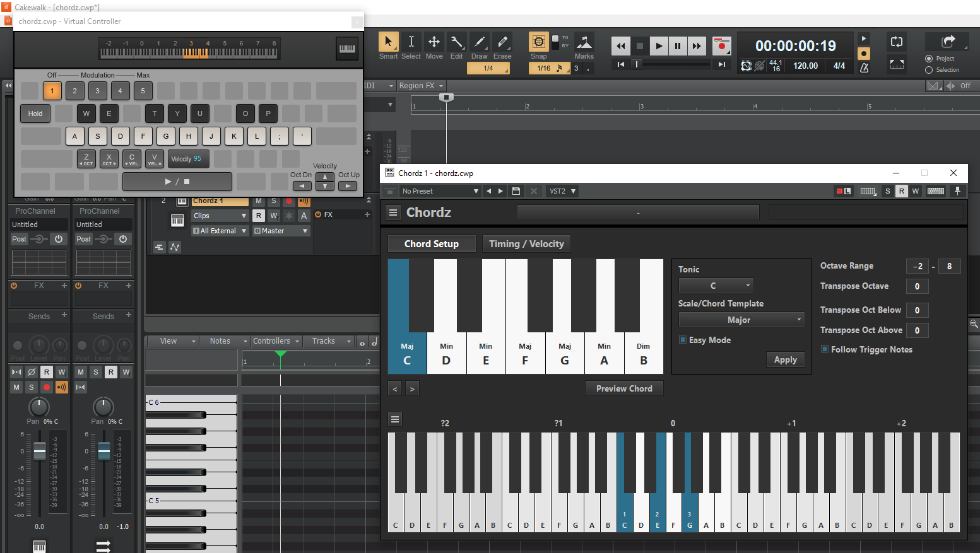Open the piano roll Tracks menu
The image size is (980, 553).
(328, 341)
